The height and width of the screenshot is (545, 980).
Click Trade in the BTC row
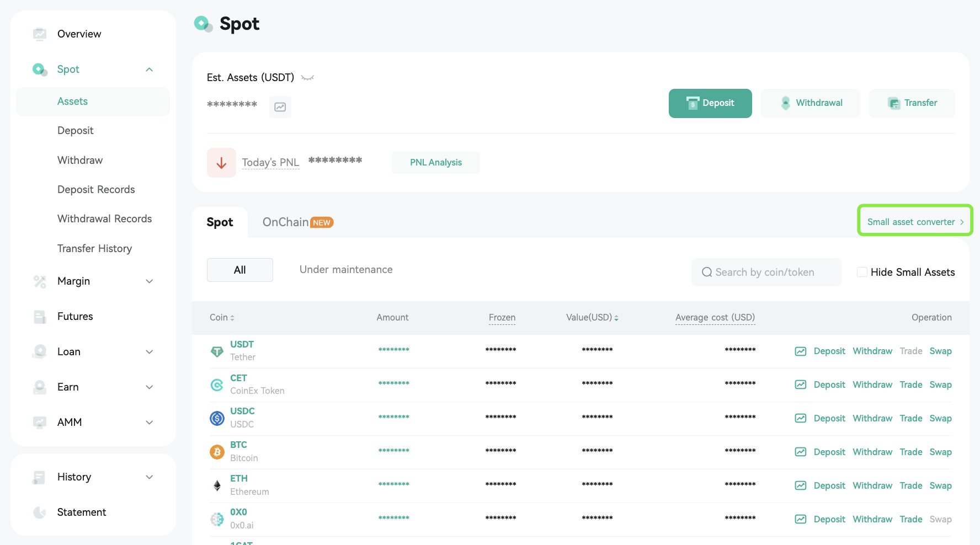[911, 452]
